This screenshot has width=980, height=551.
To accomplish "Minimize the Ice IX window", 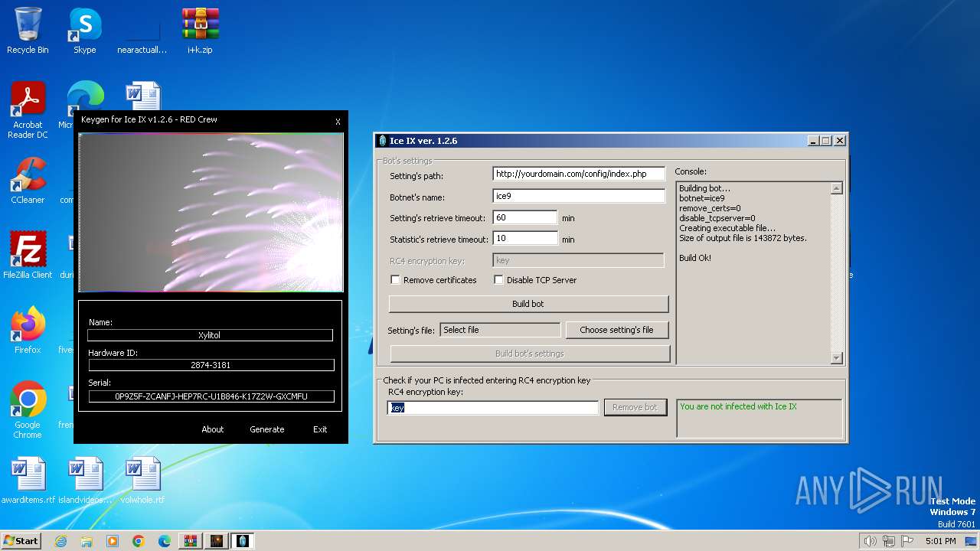I will point(813,141).
